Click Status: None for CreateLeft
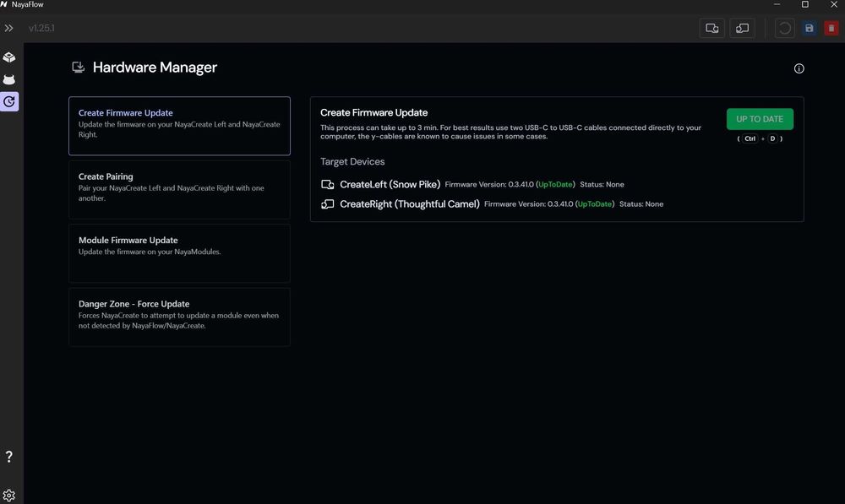The width and height of the screenshot is (845, 504). click(x=602, y=184)
